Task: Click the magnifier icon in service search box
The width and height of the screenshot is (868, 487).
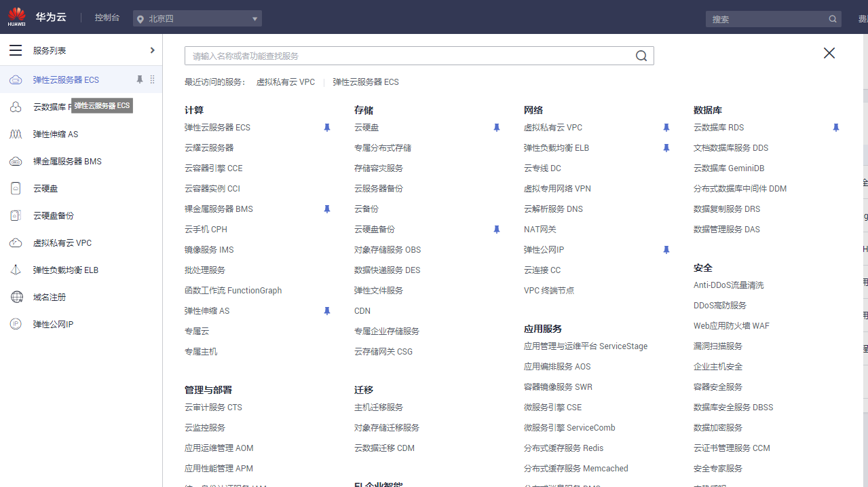Action: [x=641, y=56]
